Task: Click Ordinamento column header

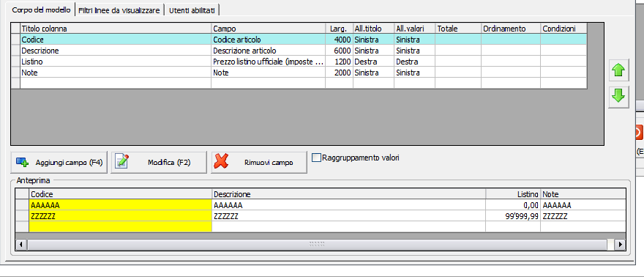Action: 511,29
